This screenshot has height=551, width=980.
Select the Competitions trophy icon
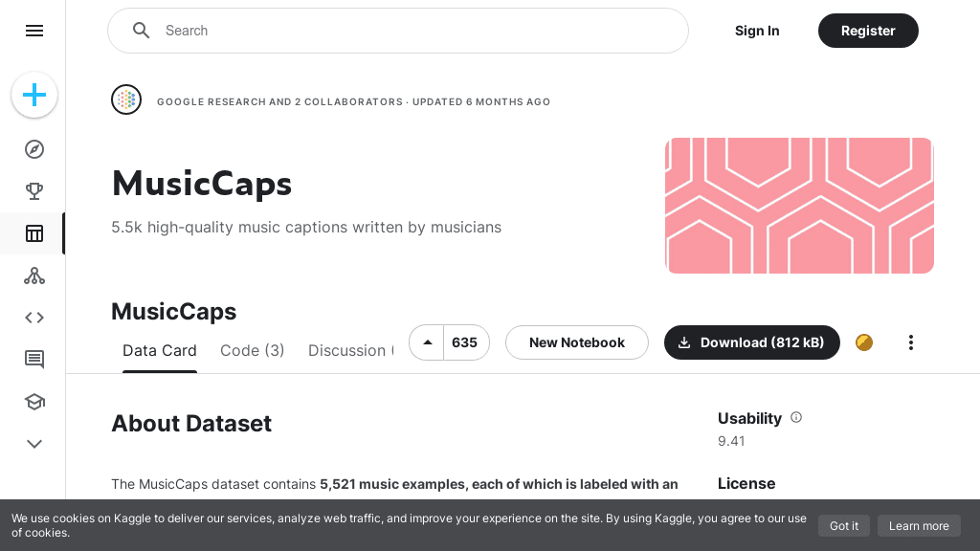click(34, 191)
